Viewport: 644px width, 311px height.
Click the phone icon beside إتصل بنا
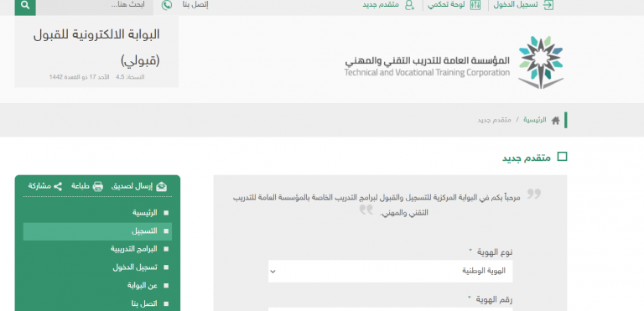[x=167, y=5]
